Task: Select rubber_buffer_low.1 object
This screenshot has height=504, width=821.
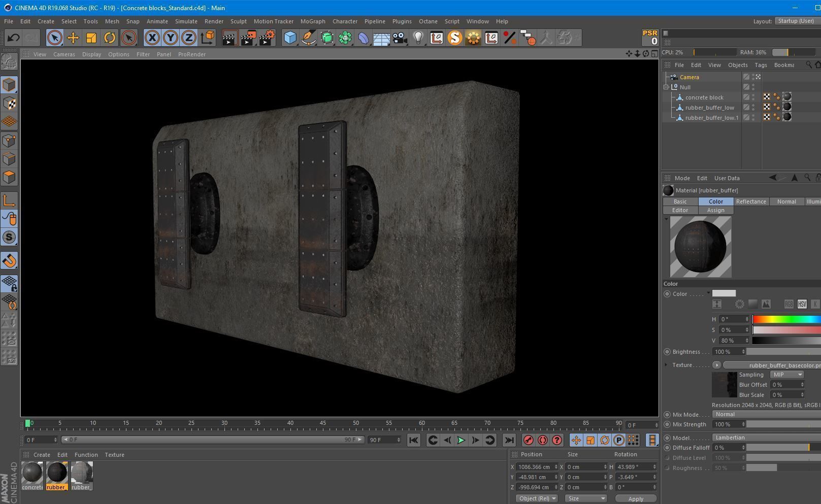Action: (711, 118)
